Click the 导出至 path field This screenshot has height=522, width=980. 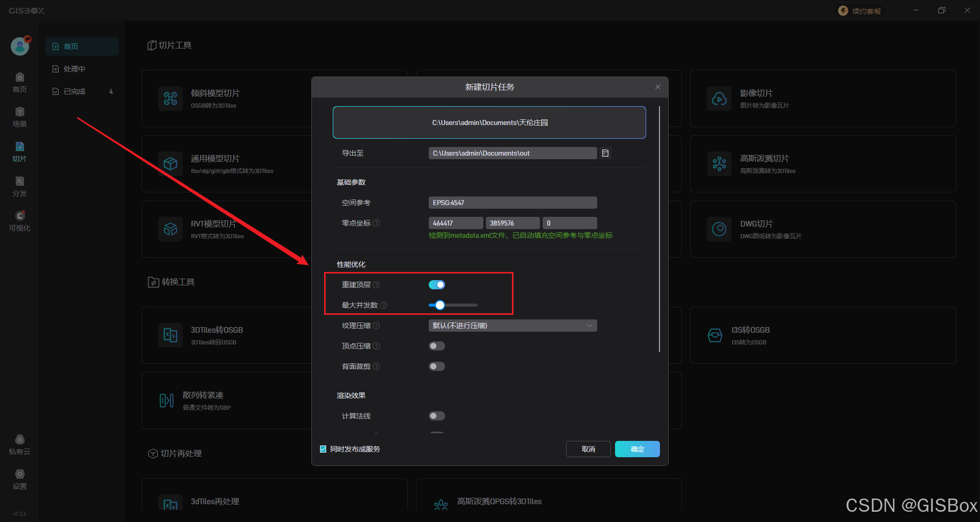[512, 153]
